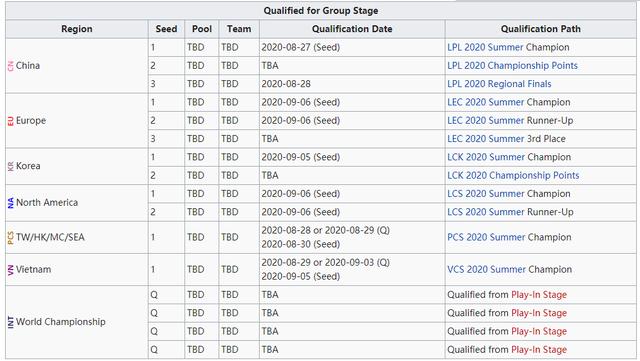Follow the LCK 2020 Summer link
The height and width of the screenshot is (361, 640).
486,157
